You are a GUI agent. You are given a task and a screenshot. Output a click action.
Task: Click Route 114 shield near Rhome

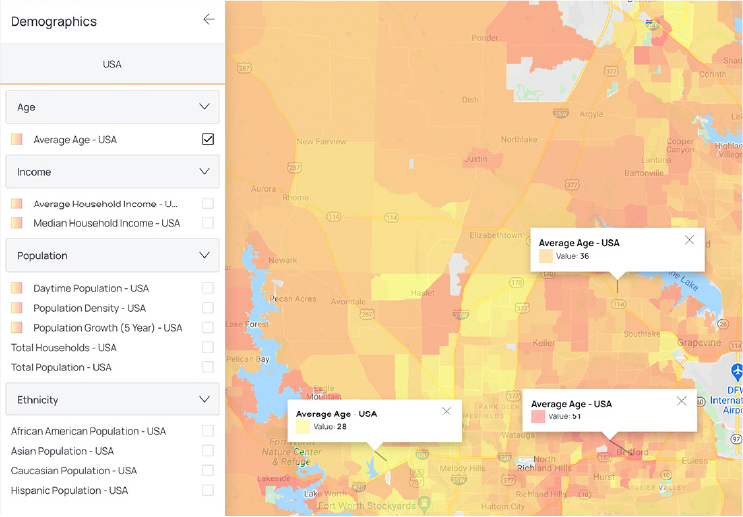[x=334, y=217]
